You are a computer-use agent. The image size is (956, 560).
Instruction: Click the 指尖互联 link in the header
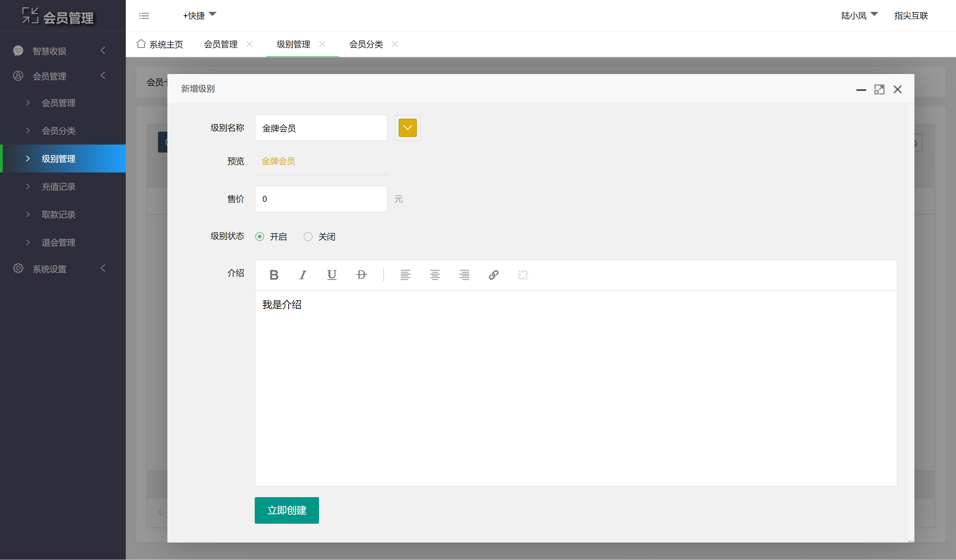[911, 16]
